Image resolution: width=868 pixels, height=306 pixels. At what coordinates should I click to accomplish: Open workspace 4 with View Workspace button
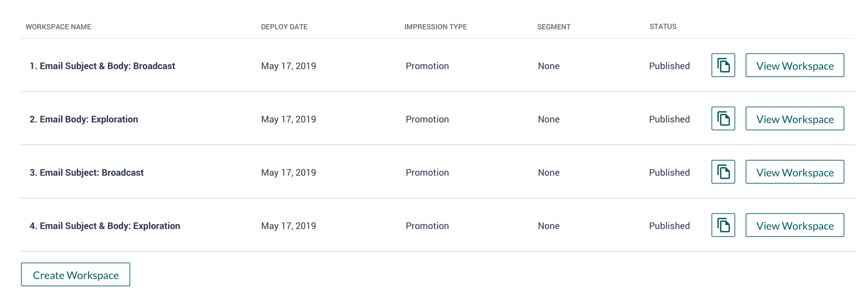pos(795,225)
